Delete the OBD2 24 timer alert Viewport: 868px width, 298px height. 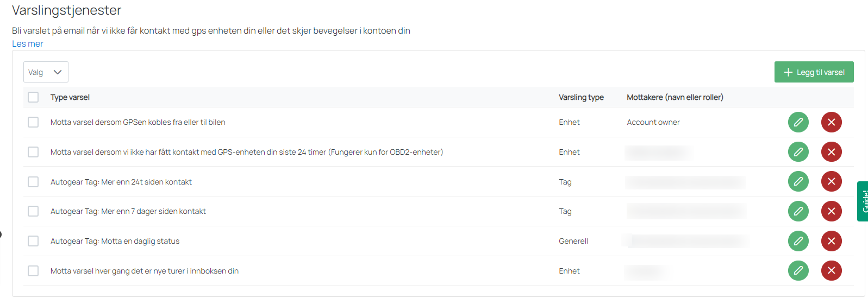[x=831, y=152]
